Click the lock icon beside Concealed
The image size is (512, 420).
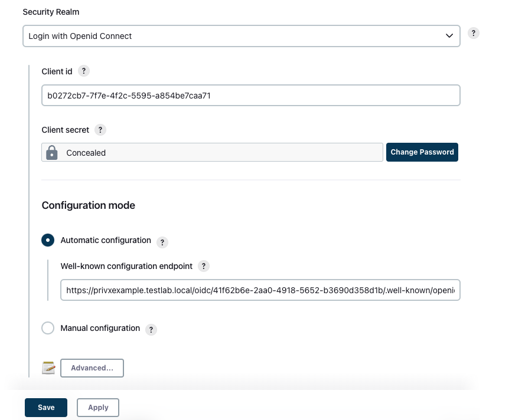51,153
